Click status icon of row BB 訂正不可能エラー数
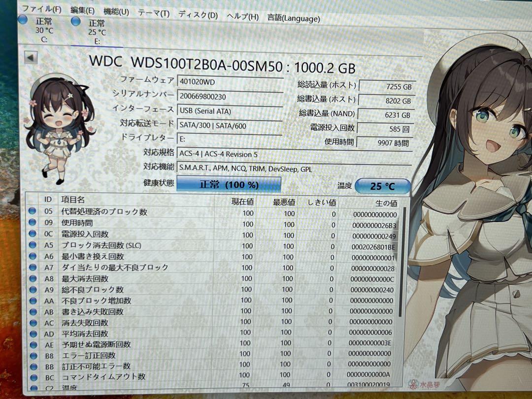Viewport: 532px width, 399px height. coord(33,366)
